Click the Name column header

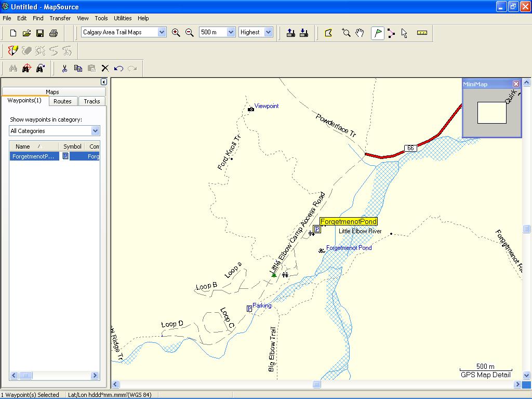pyautogui.click(x=23, y=147)
